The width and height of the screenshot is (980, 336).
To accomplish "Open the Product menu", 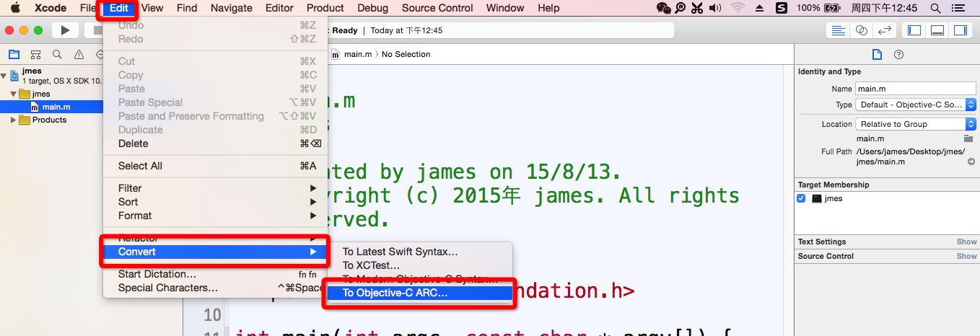I will [325, 8].
